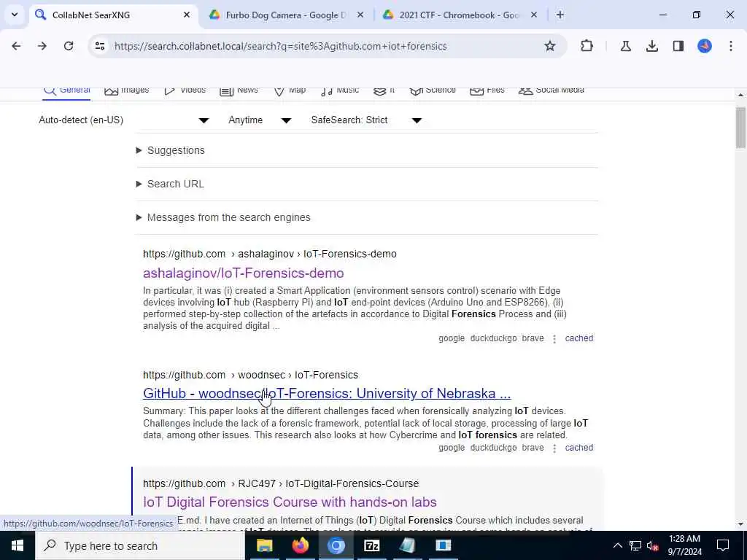Open the Windows notification center
This screenshot has height=560, width=747.
[723, 545]
